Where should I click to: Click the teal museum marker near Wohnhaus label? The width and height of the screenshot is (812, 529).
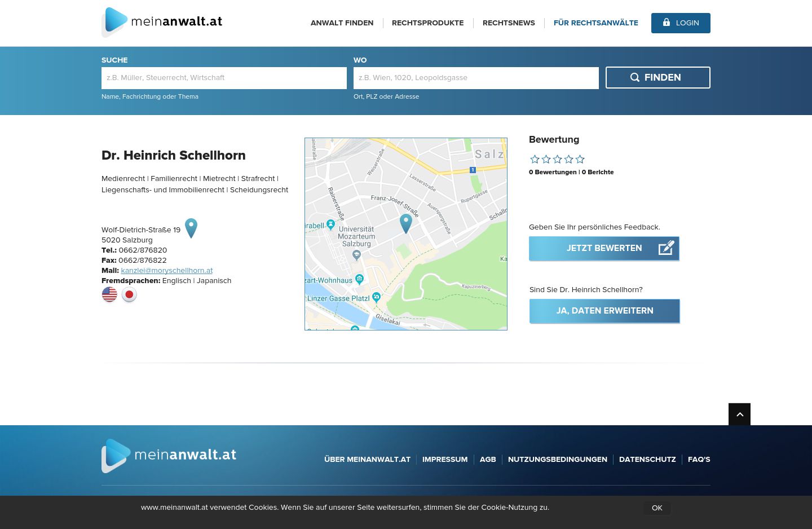359,279
